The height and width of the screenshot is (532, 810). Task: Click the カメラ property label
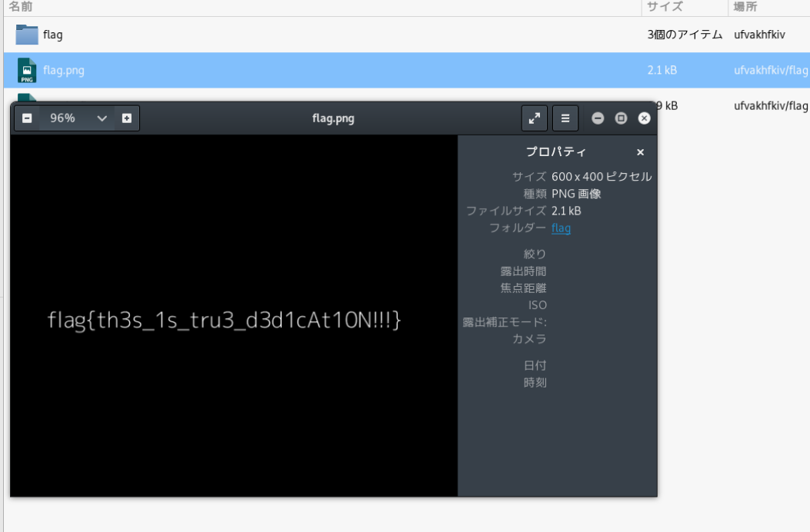click(529, 339)
